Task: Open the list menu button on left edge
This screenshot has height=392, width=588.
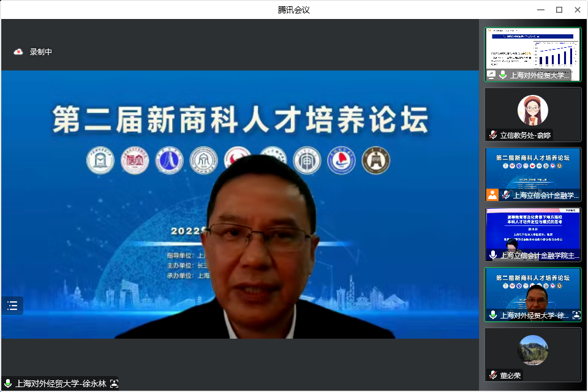Action: point(12,306)
